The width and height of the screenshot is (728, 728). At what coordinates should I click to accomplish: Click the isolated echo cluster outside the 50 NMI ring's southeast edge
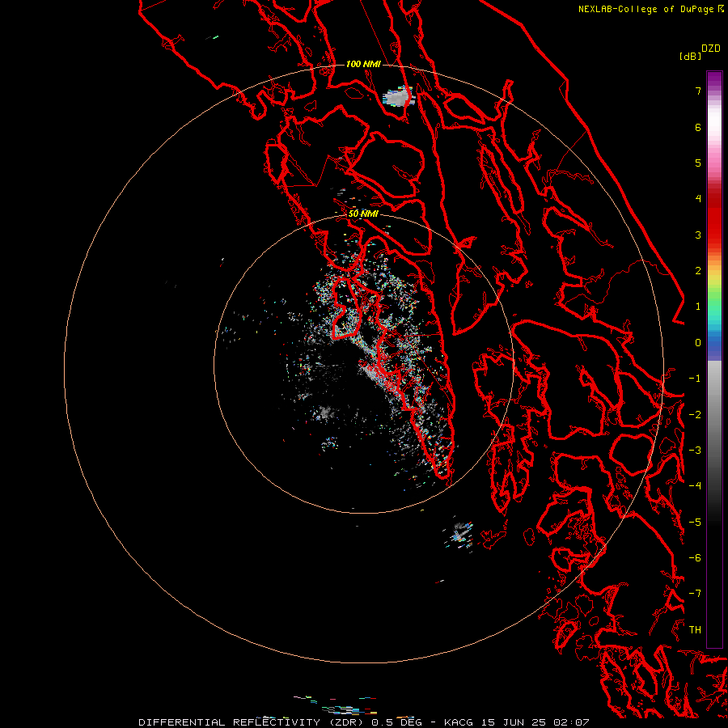click(x=460, y=534)
